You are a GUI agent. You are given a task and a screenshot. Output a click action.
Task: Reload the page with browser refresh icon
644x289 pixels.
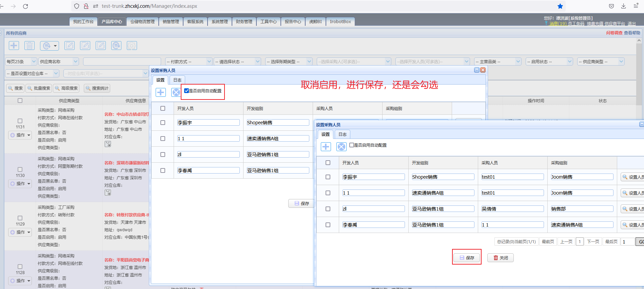[x=25, y=6]
